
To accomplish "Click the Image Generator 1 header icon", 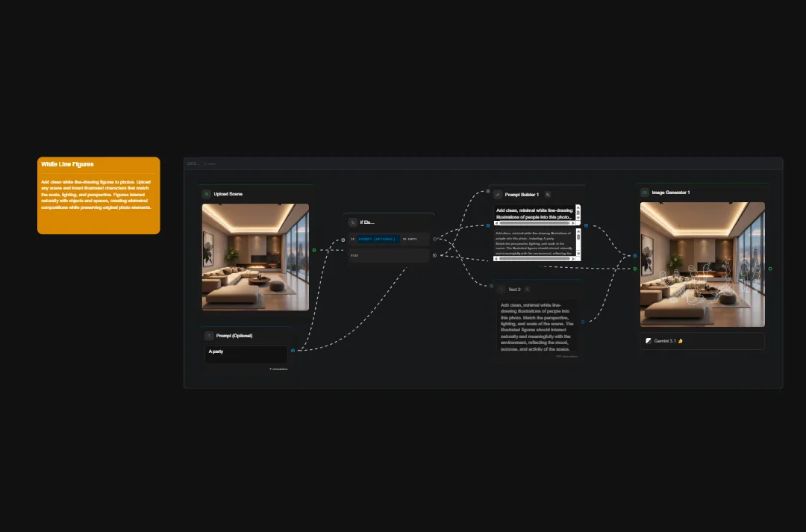I will pos(644,193).
